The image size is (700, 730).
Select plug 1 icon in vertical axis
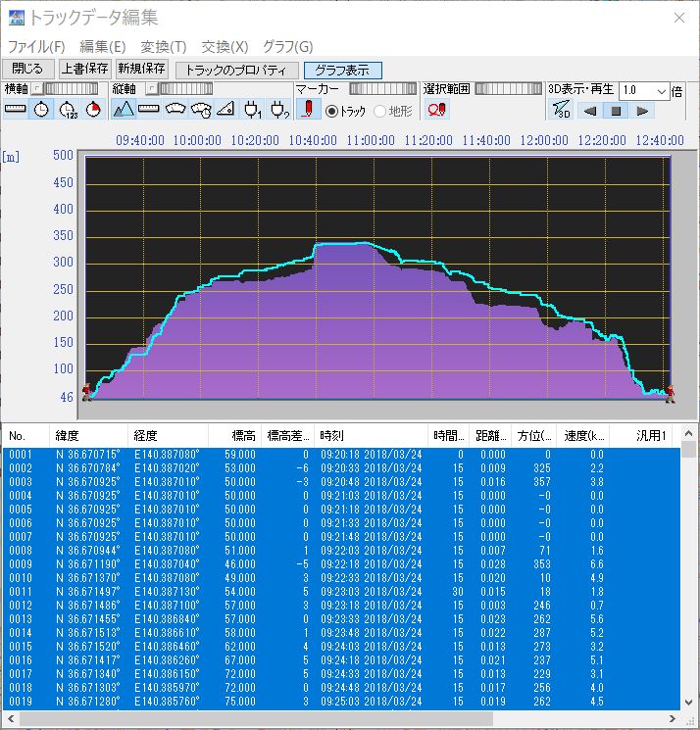252,110
